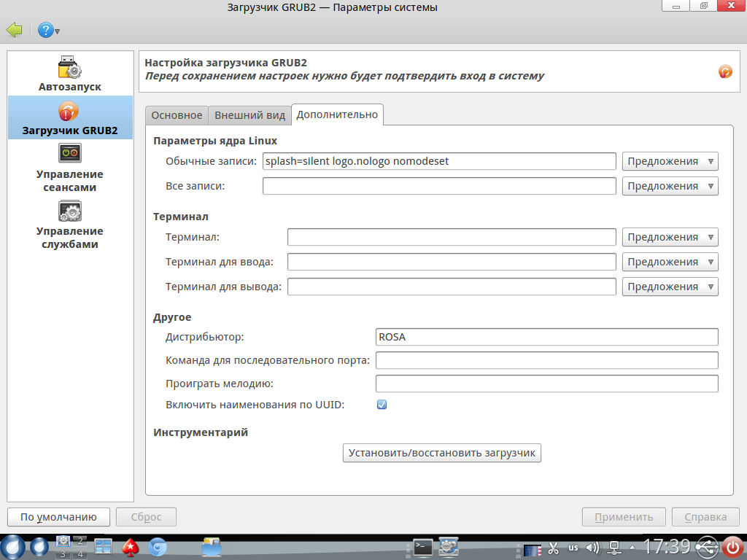Open Управление службами section

(x=70, y=225)
